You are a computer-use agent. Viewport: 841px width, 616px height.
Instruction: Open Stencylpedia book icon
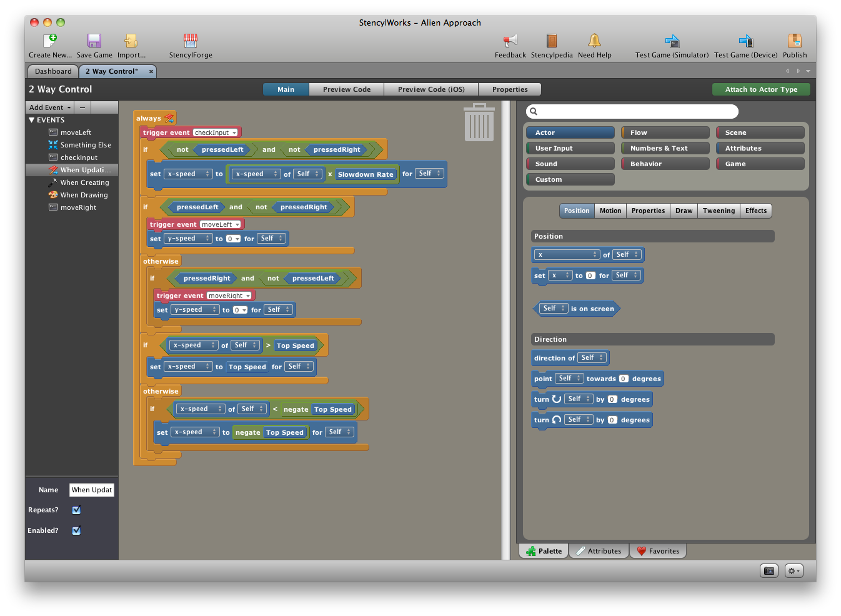click(x=552, y=41)
